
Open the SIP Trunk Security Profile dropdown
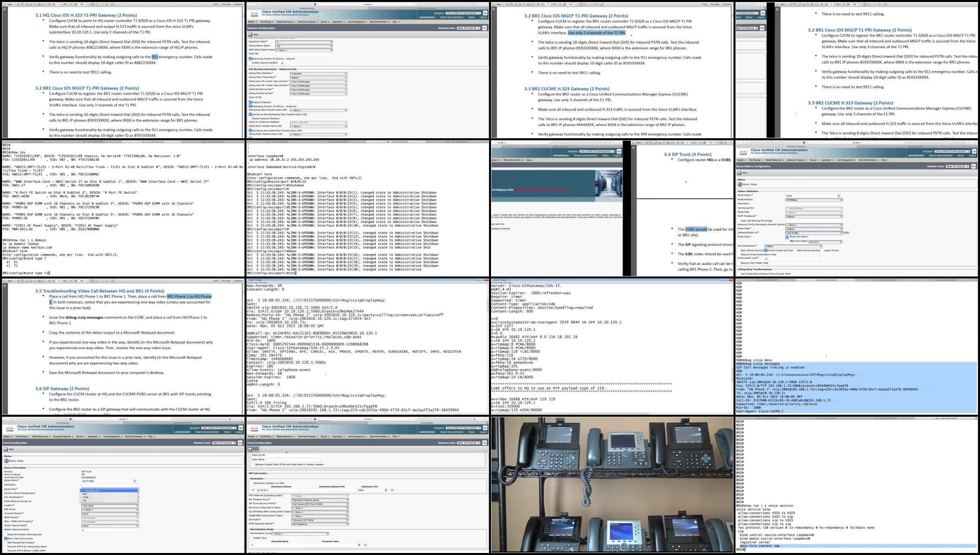(x=320, y=504)
